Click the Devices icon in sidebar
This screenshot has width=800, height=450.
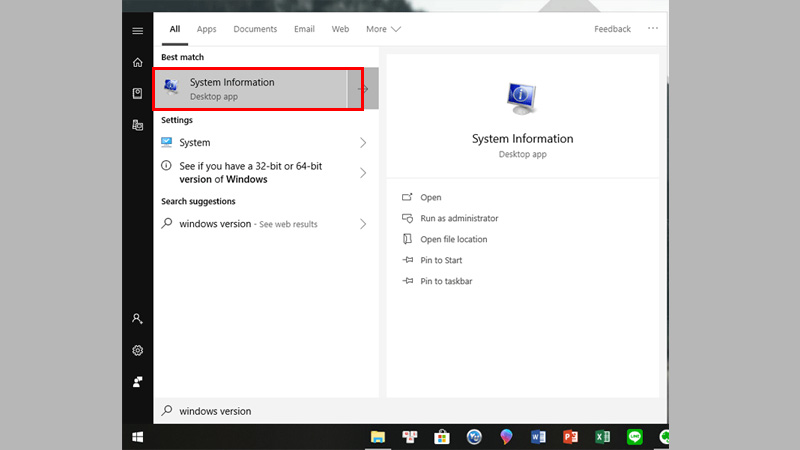coord(137,125)
